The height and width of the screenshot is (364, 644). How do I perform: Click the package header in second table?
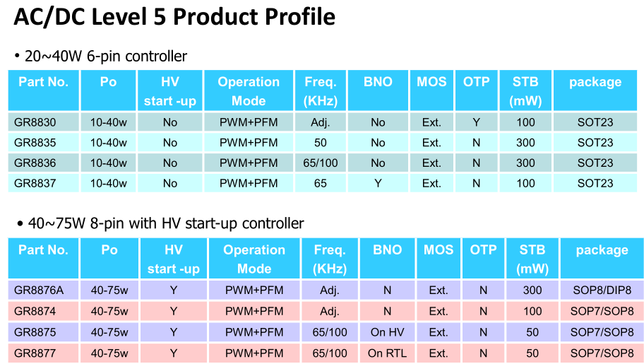coord(602,258)
